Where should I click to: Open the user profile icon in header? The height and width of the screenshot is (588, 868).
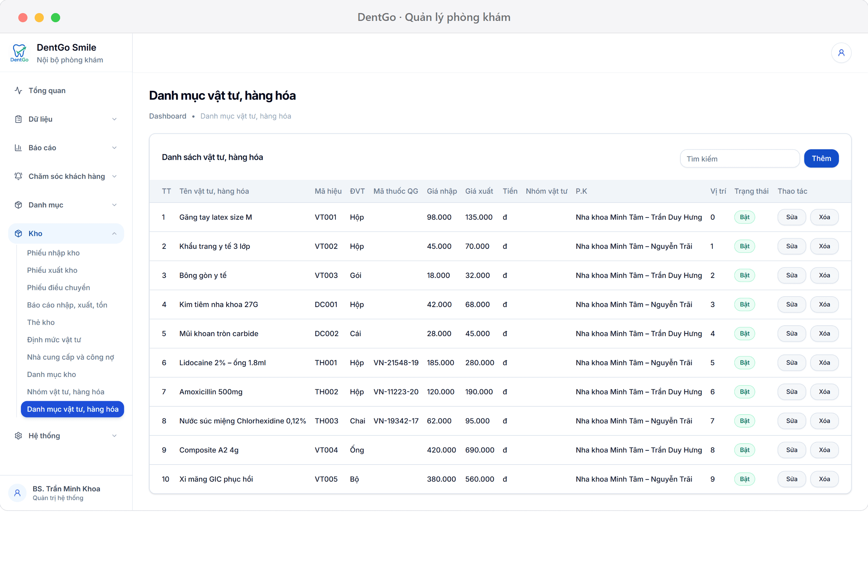click(841, 53)
